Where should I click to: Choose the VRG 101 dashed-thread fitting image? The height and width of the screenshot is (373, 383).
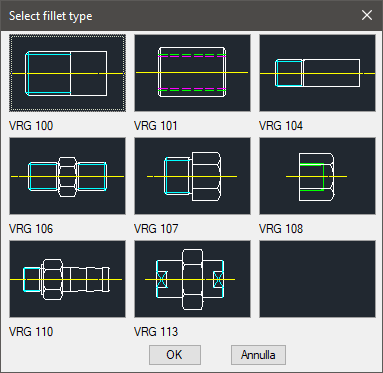192,73
